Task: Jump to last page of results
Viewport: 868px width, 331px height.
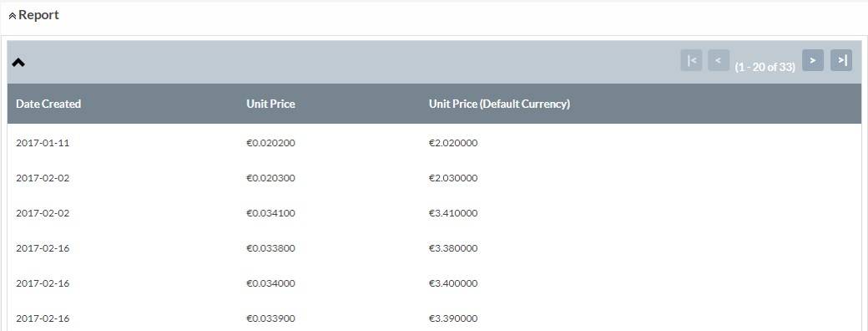Action: pyautogui.click(x=841, y=60)
